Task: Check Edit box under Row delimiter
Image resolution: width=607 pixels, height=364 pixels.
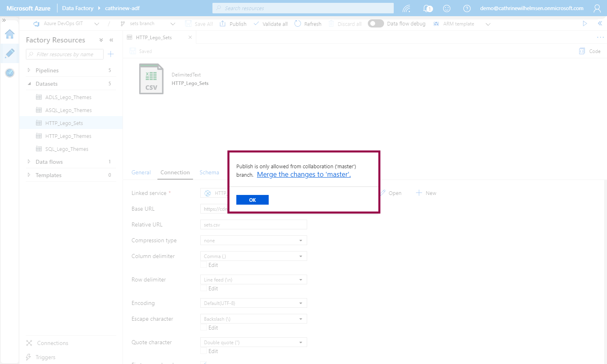Action: (x=204, y=288)
